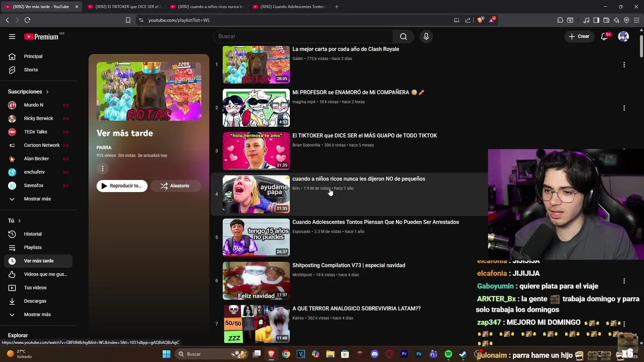Open more options for TERROR ANALOGICO video
Image resolution: width=644 pixels, height=362 pixels.
click(x=624, y=324)
